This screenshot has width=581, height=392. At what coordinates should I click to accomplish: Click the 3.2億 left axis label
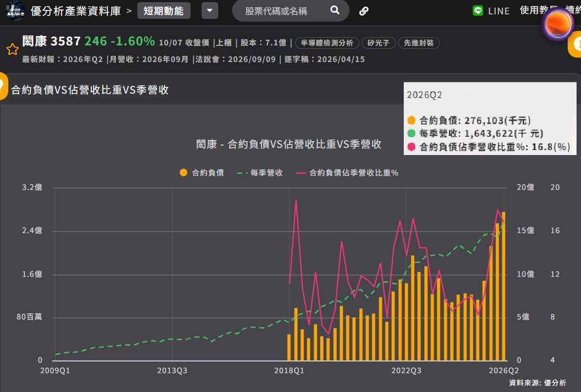point(32,187)
